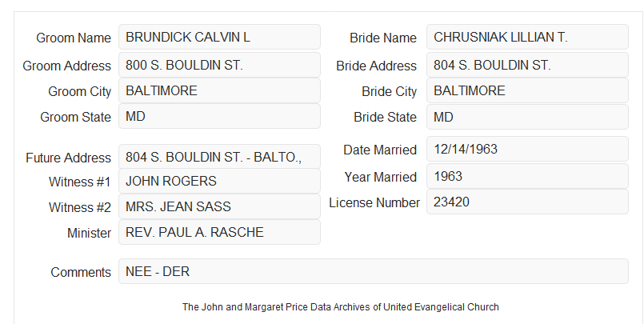
Task: Focus the Bride State field
Action: coord(527,117)
